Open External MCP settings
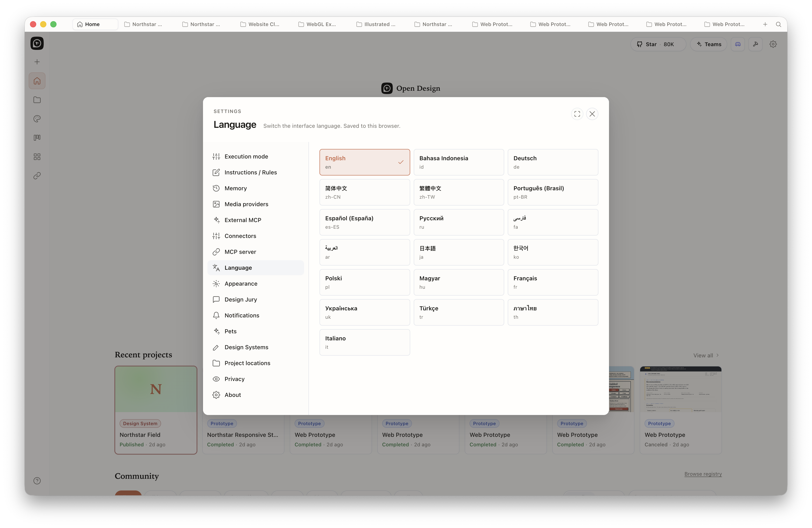812x528 pixels. pyautogui.click(x=255, y=220)
